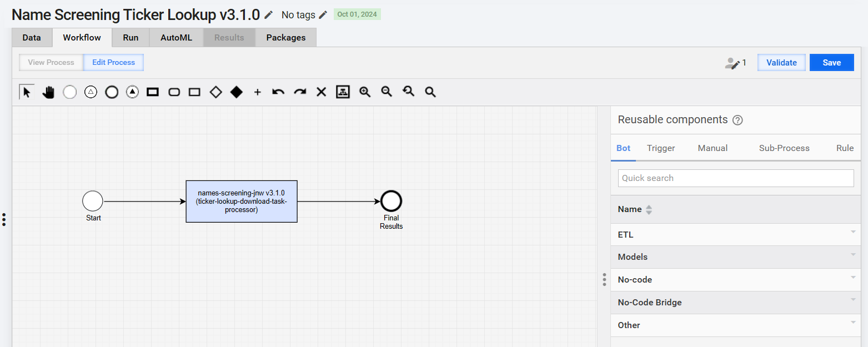Open the Workflow tab

coord(82,38)
